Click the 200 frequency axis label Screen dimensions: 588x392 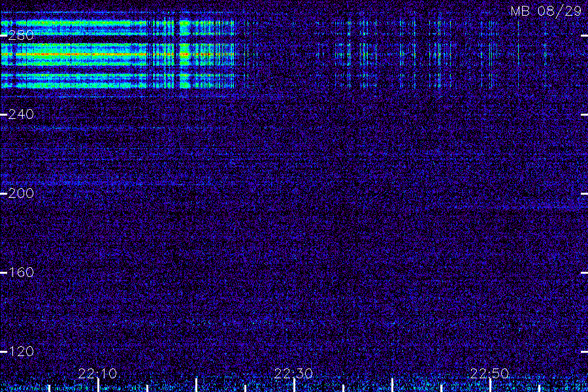point(21,193)
